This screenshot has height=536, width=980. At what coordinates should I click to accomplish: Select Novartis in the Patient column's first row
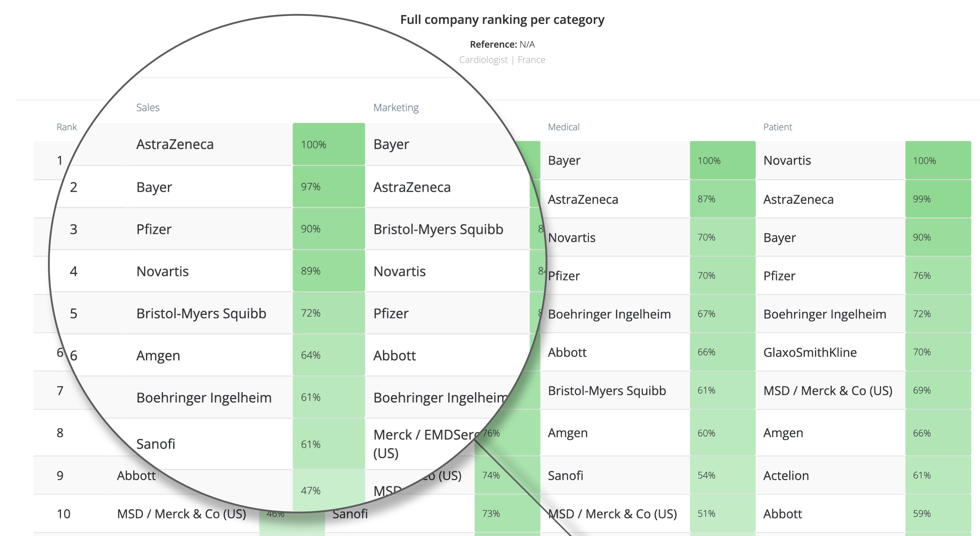[x=787, y=161]
